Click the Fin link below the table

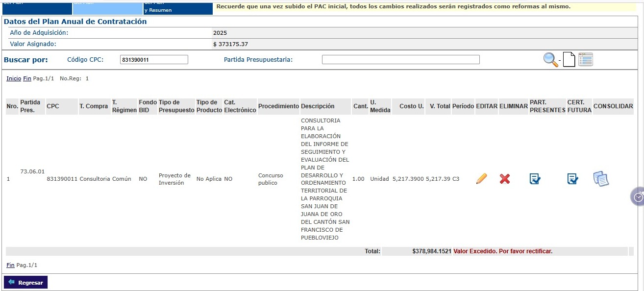10,265
